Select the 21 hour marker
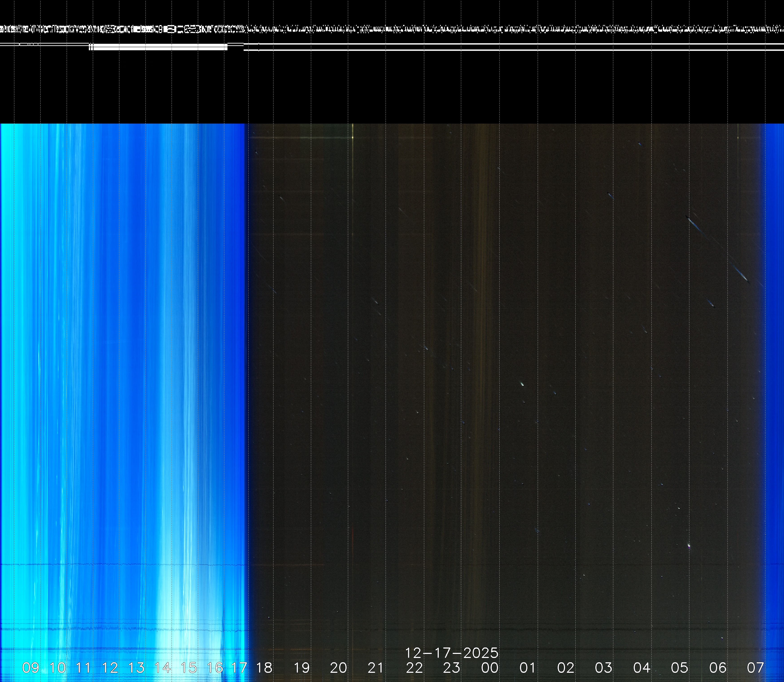 376,668
